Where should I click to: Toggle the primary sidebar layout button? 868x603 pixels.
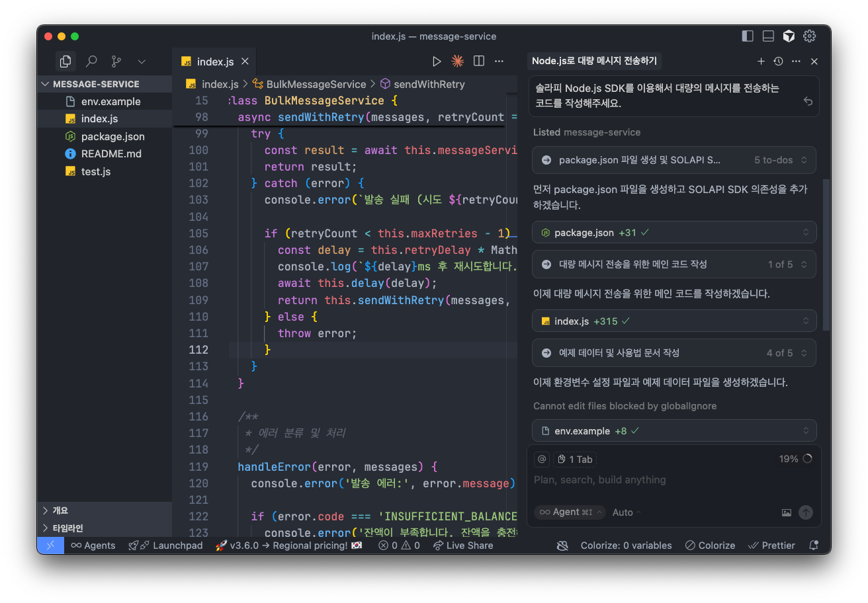click(748, 36)
